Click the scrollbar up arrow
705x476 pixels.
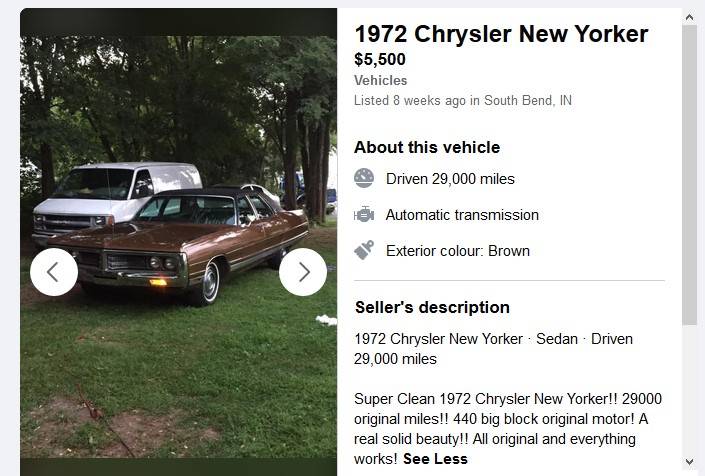point(689,17)
